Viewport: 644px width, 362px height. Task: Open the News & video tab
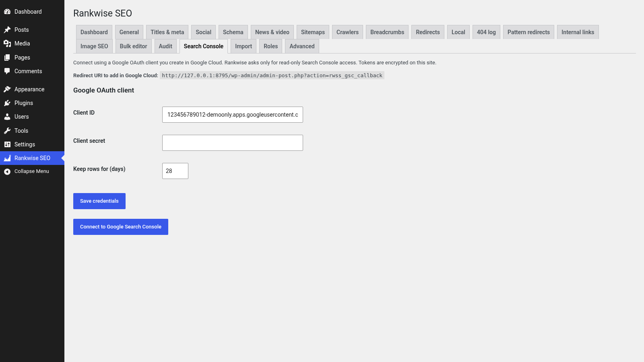pyautogui.click(x=272, y=32)
